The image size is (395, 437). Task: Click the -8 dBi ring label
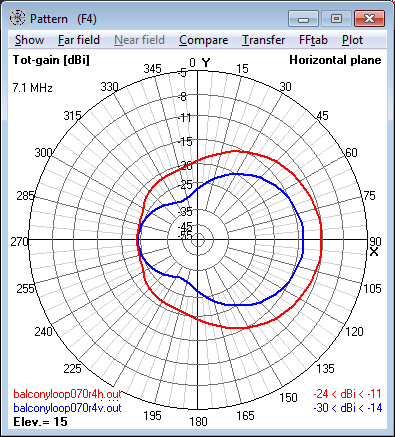pos(182,97)
